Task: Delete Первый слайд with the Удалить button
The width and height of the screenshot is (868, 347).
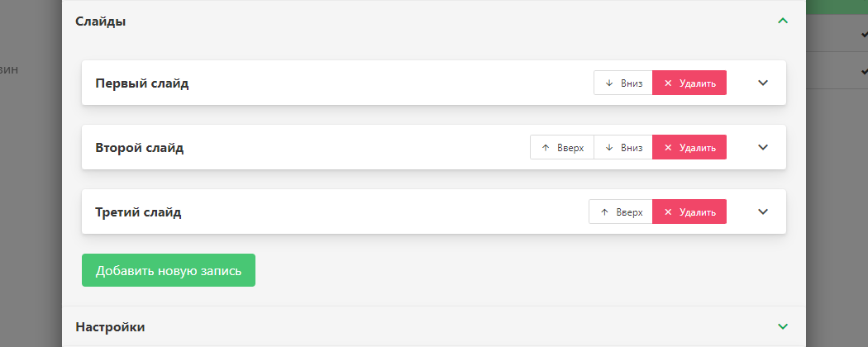Action: coord(689,83)
